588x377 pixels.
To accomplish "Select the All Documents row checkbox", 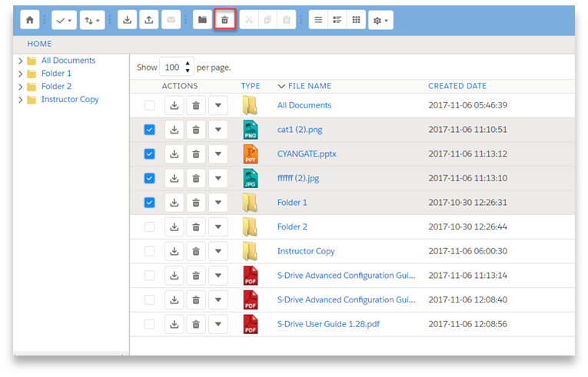I will [x=149, y=105].
